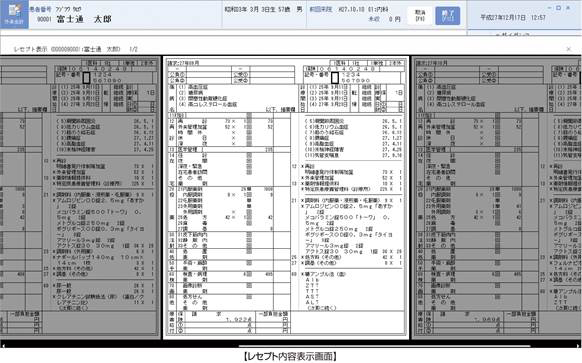
Task: Select the dimmed next receipt page on the right
Action: 497,197
